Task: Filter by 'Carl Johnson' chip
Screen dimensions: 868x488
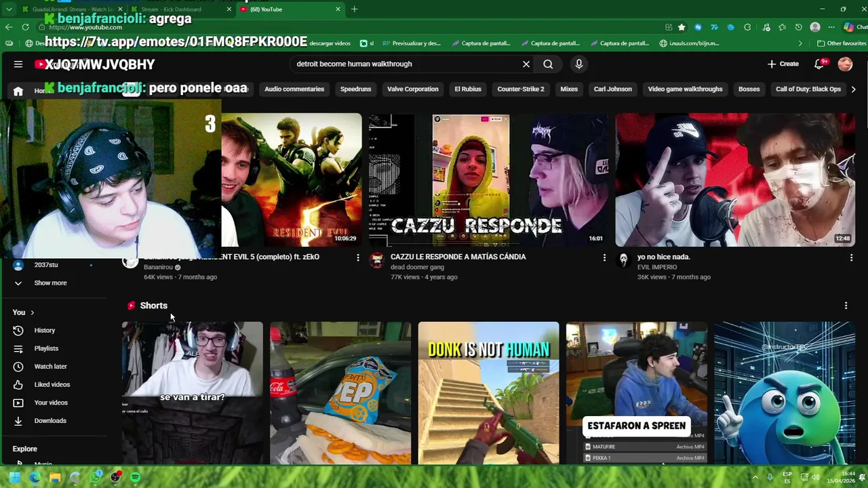Action: pyautogui.click(x=612, y=89)
